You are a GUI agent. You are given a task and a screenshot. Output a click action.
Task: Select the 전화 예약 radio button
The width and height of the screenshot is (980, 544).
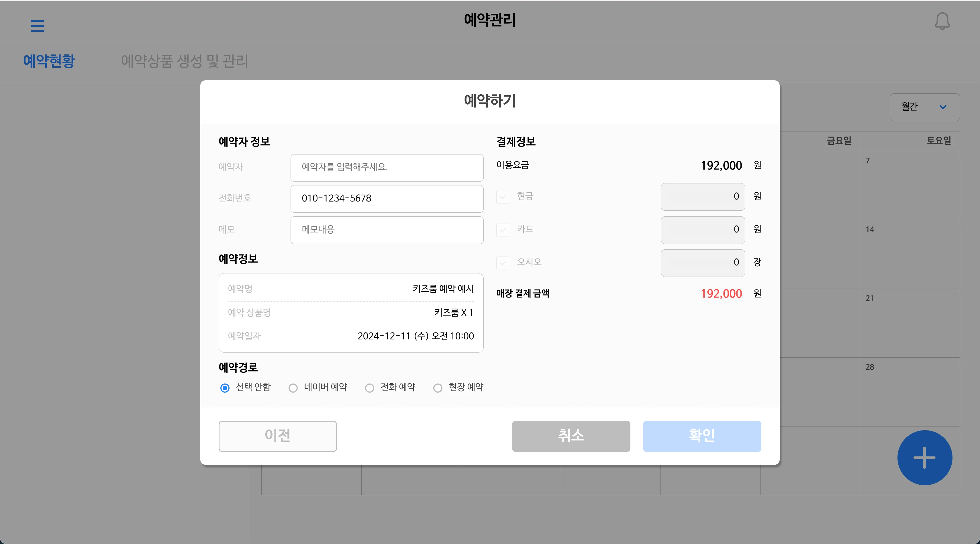point(369,388)
